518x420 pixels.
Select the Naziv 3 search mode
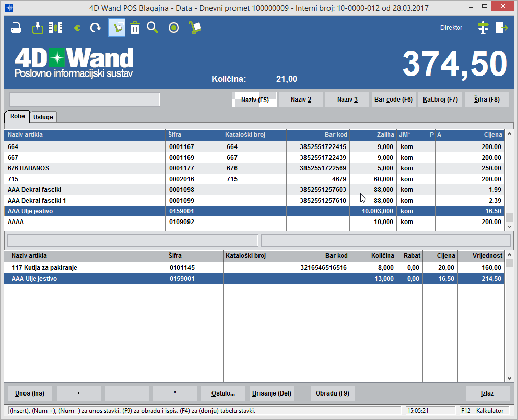(347, 100)
